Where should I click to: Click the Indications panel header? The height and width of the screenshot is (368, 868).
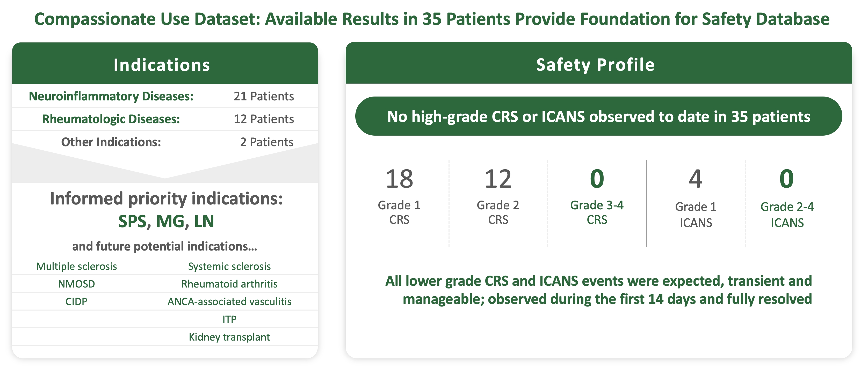(162, 65)
